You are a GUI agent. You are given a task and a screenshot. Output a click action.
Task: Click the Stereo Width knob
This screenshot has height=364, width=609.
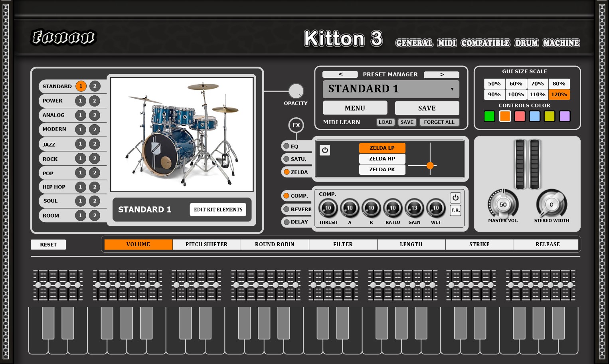[552, 204]
